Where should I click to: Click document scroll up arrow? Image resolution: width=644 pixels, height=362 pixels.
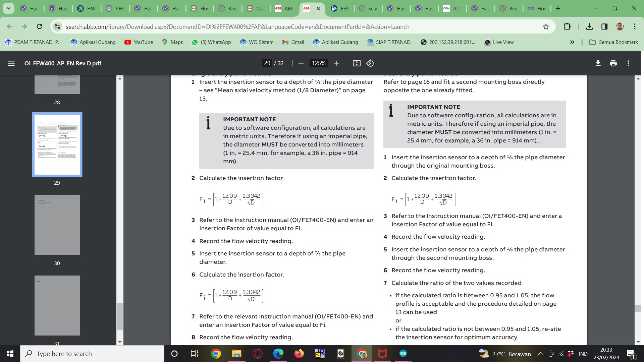pyautogui.click(x=638, y=78)
